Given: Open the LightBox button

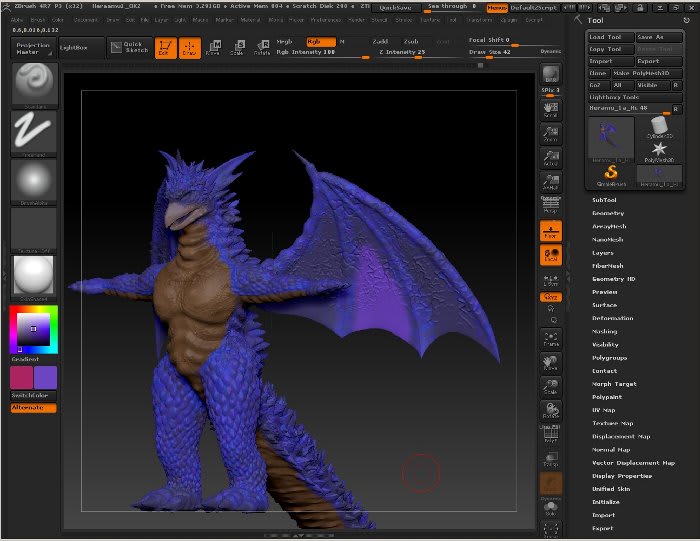Looking at the screenshot, I should pos(81,47).
